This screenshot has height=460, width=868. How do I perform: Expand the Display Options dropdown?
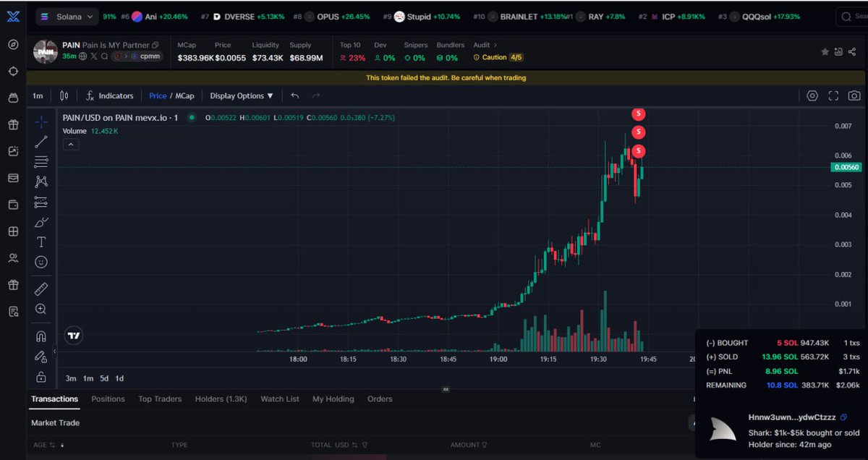click(x=242, y=95)
